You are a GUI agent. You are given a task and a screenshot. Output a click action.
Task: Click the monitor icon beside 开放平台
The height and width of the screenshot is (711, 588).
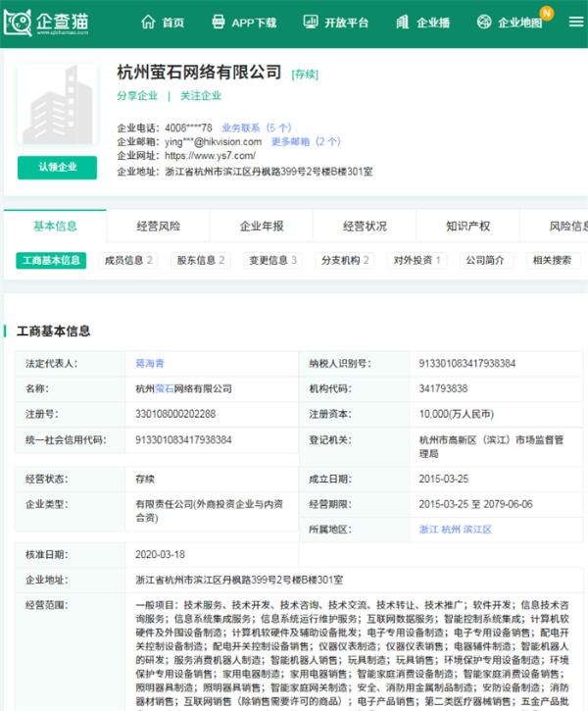click(x=311, y=22)
